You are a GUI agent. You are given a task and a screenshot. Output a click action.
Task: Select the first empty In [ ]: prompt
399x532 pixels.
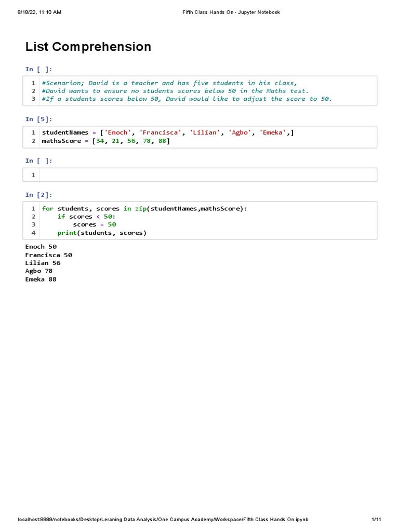coord(38,69)
